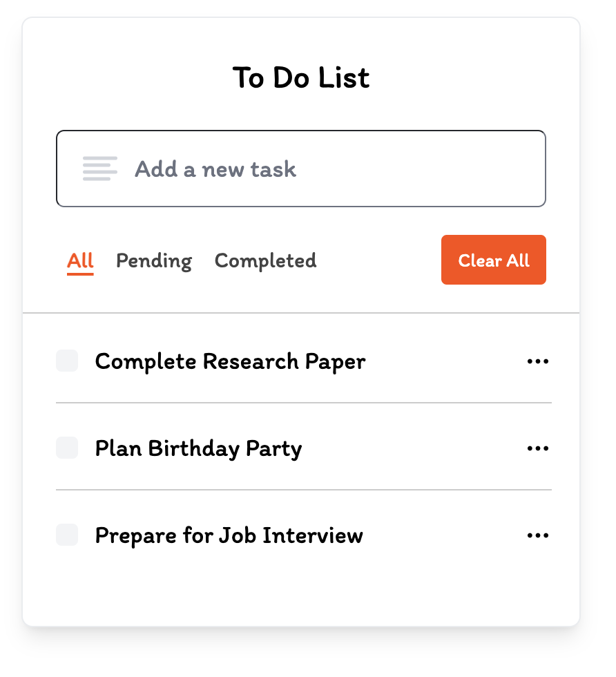
Task: Click the Add a new task input field
Action: pos(300,168)
